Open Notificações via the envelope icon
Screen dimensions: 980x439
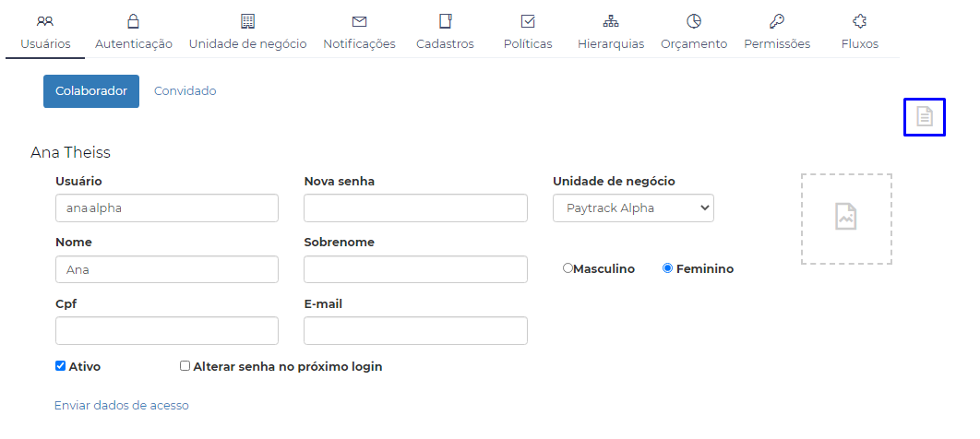[359, 21]
